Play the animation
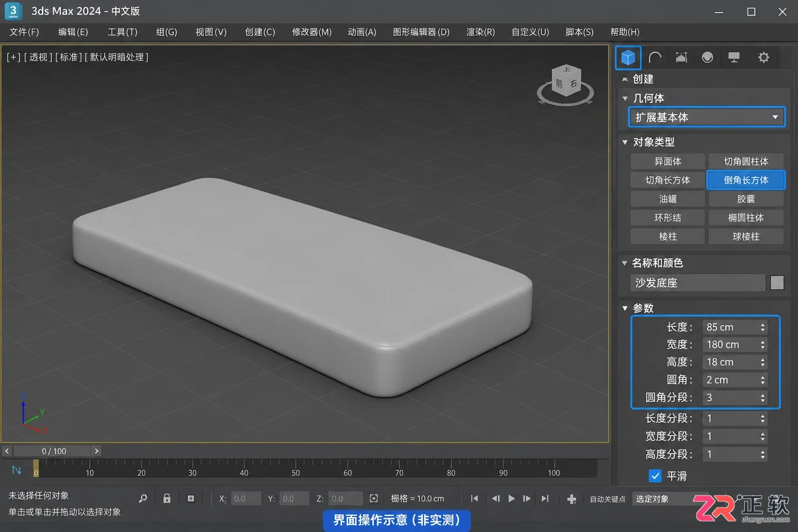 pos(511,499)
